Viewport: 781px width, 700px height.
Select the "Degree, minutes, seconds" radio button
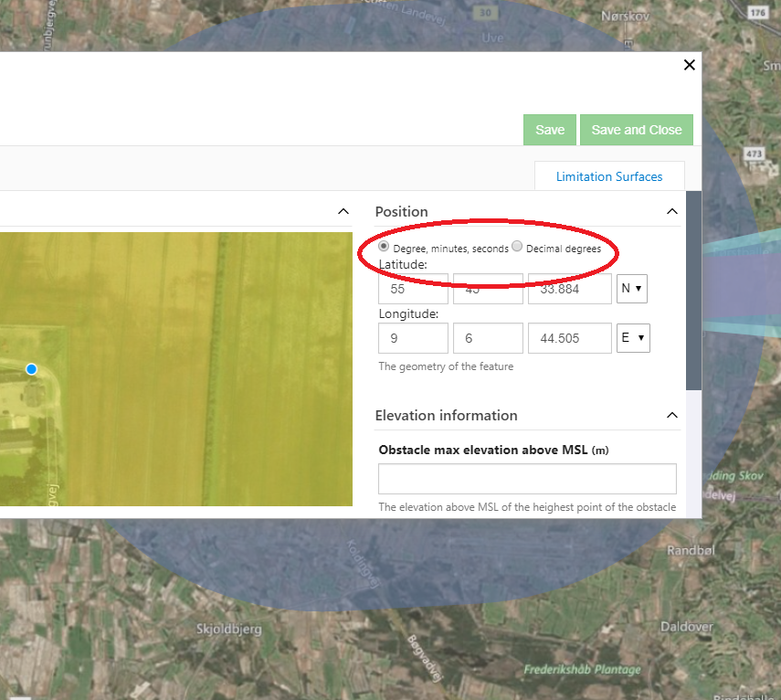click(x=383, y=246)
